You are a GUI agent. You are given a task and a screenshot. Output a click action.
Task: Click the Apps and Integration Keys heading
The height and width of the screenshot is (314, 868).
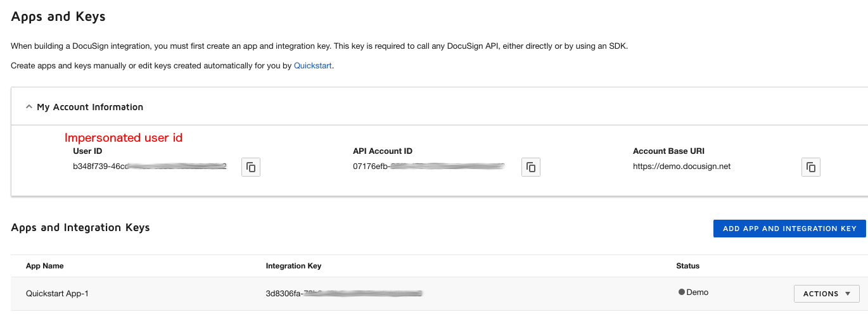[80, 227]
